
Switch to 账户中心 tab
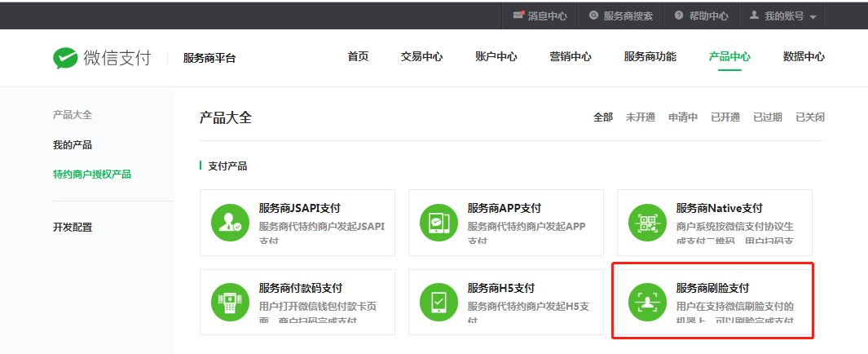[496, 56]
